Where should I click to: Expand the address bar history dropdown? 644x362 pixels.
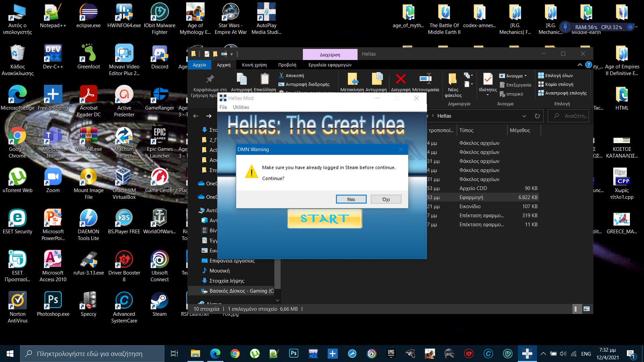click(x=524, y=116)
